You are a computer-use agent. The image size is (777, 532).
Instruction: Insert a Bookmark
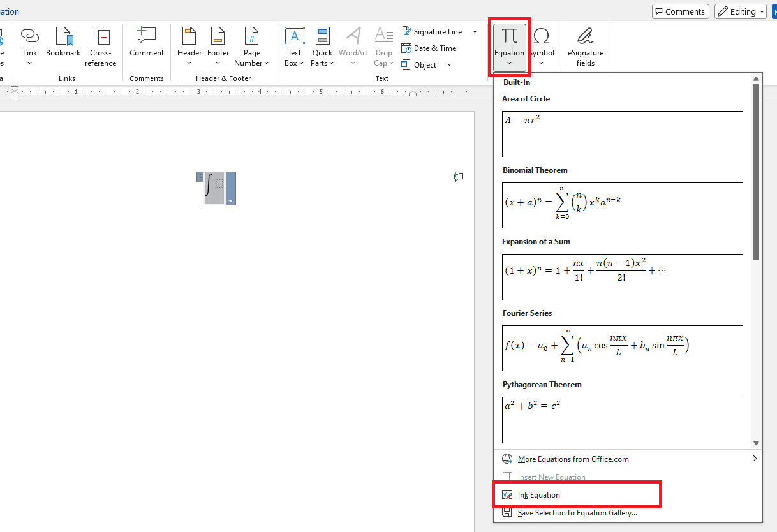[63, 43]
